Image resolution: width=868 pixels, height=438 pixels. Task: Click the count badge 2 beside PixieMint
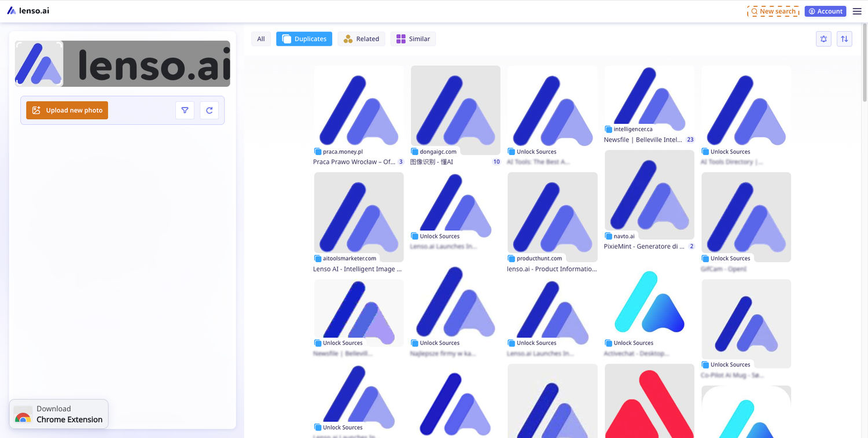click(691, 246)
